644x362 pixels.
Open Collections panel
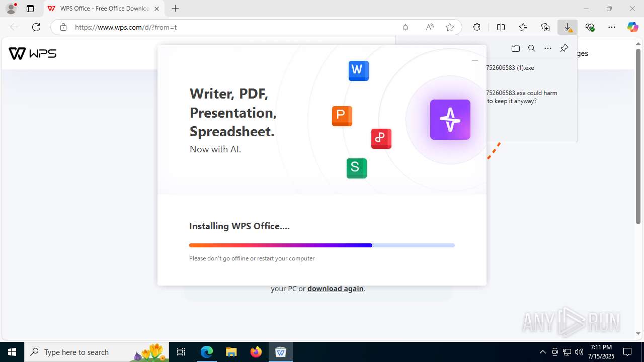pos(545,27)
